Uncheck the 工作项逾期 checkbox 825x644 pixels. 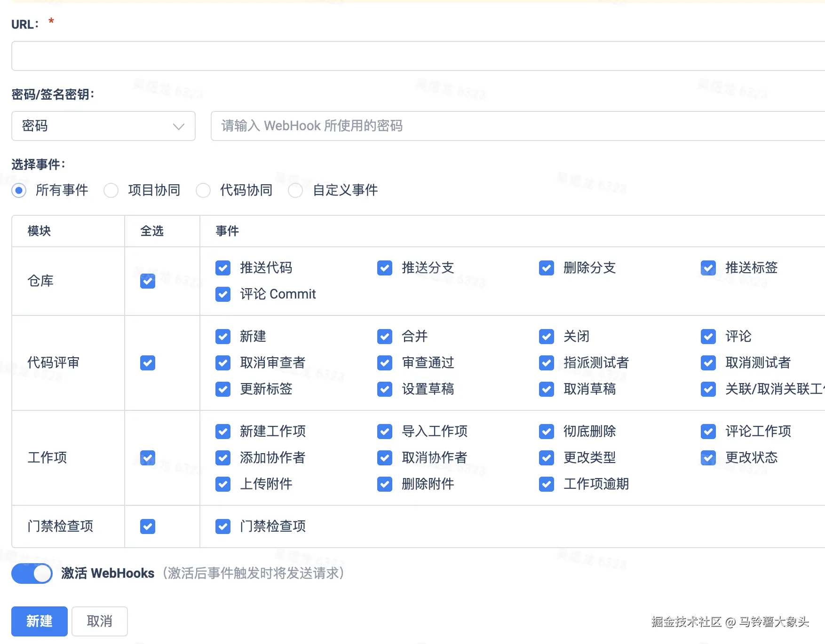point(547,484)
